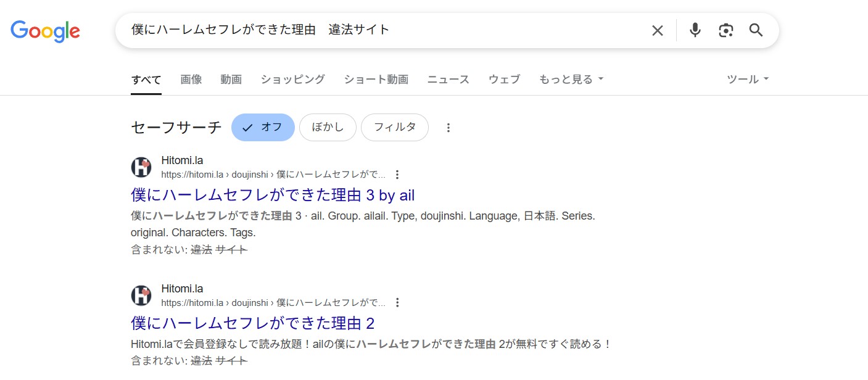Switch to the 動画 results tab
The image size is (868, 380).
(x=231, y=79)
